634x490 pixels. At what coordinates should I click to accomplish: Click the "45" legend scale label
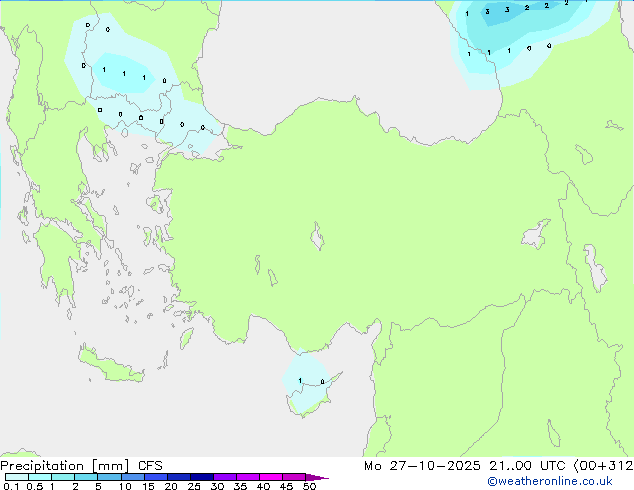pos(286,486)
